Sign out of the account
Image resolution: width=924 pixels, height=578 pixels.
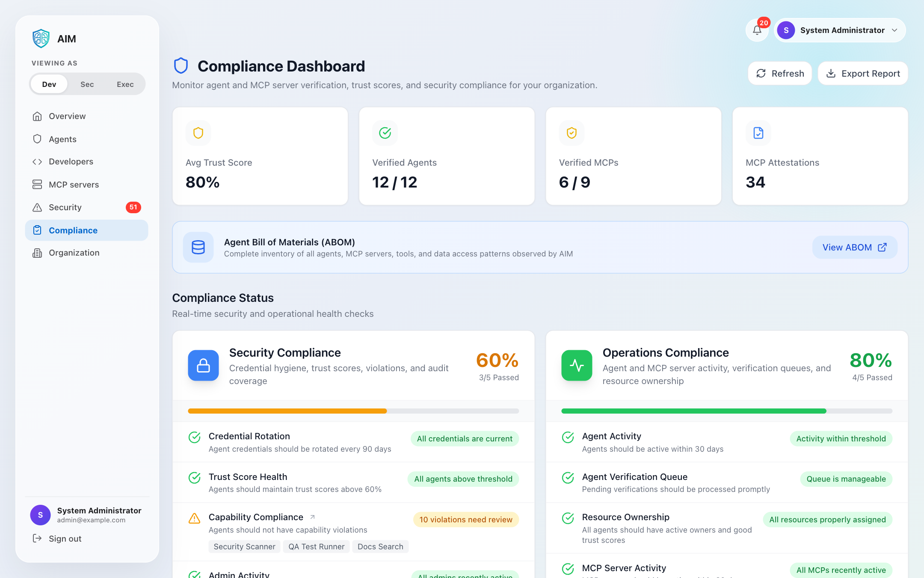click(57, 539)
